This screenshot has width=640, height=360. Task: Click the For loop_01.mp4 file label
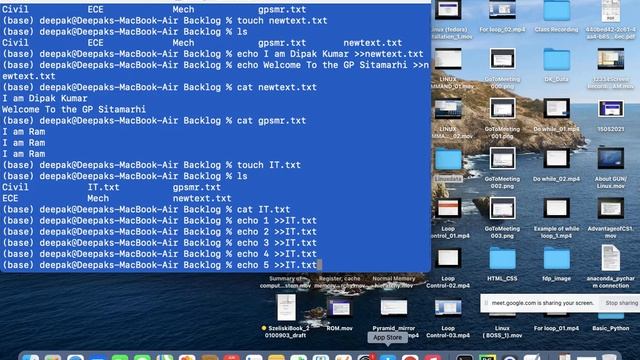tap(556, 328)
